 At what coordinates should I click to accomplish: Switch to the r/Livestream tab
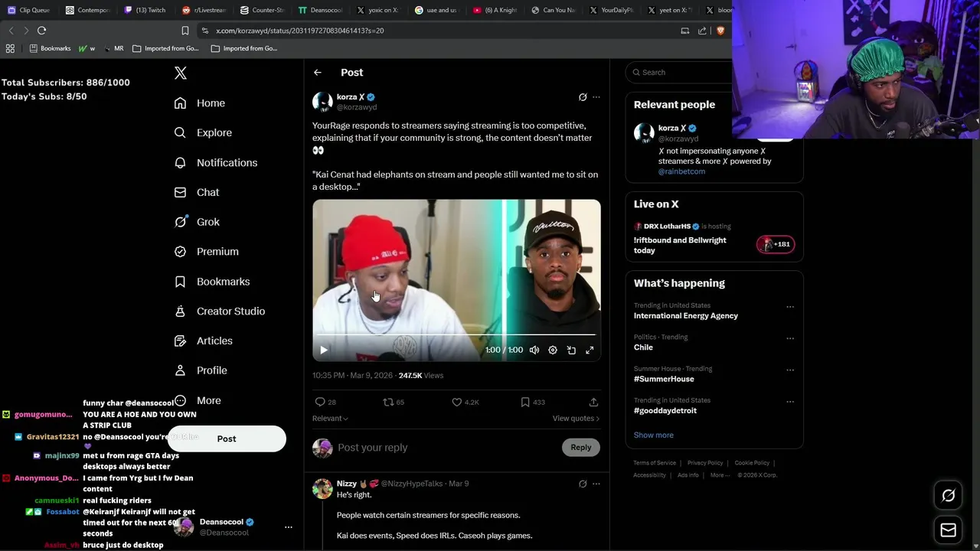(203, 10)
